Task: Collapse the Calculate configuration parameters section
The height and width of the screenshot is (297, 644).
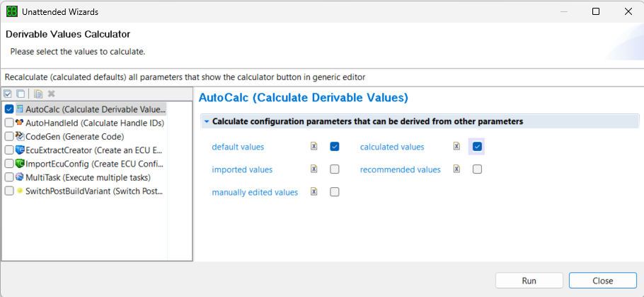Action: coord(207,121)
